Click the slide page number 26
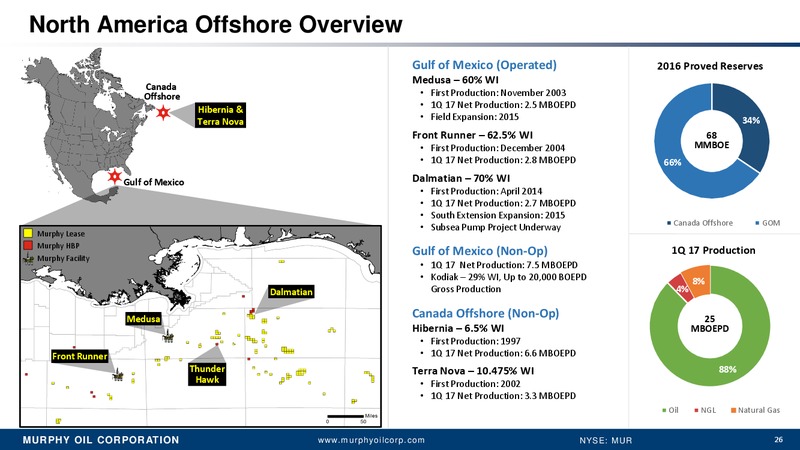800x450 pixels. [778, 439]
